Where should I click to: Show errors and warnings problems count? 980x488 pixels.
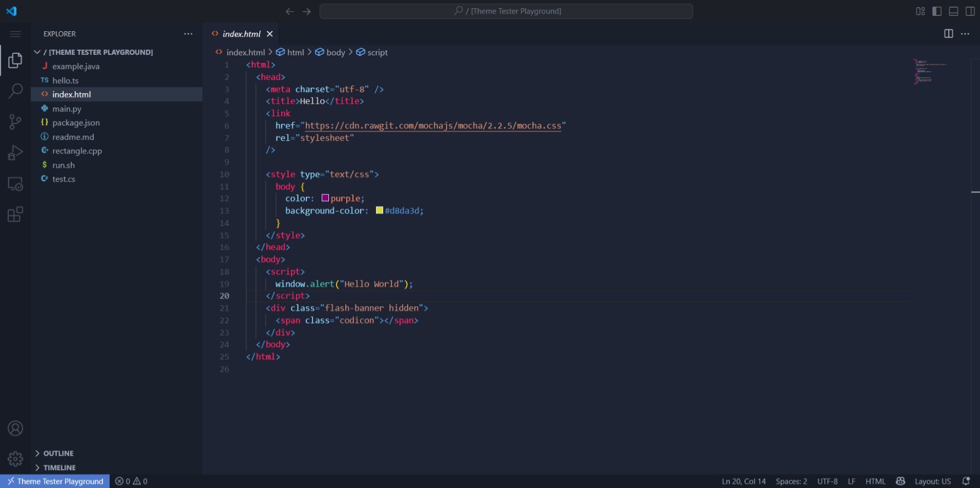click(x=132, y=481)
